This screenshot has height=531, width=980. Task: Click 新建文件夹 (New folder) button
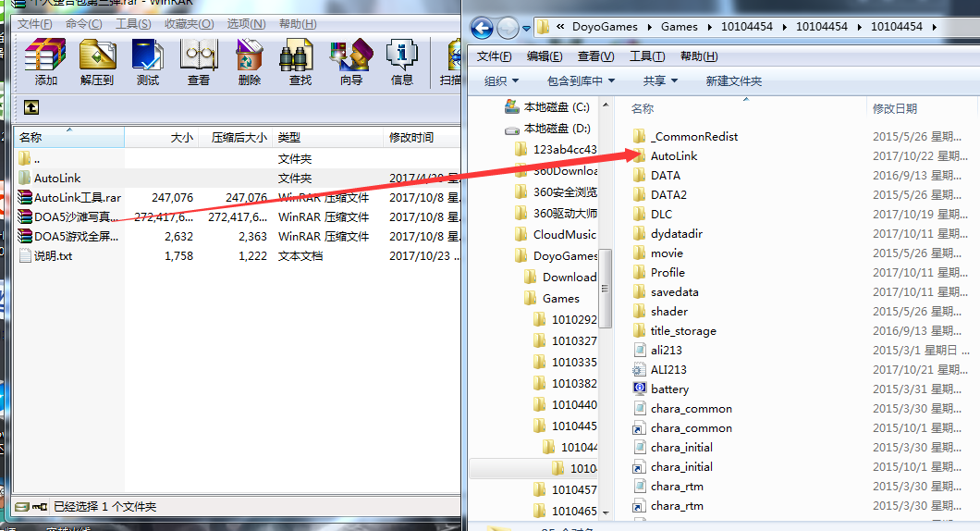734,81
